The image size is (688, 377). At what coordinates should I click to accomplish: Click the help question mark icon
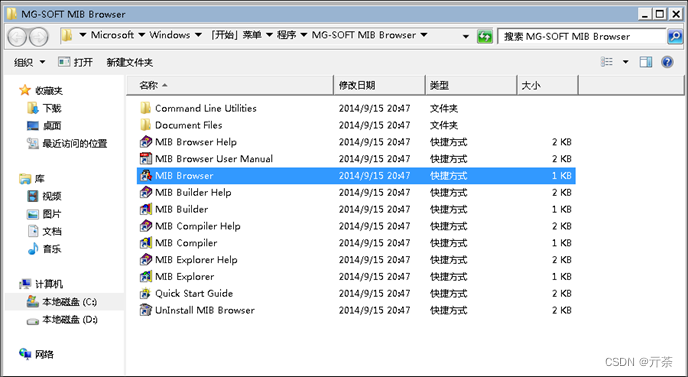pos(667,62)
